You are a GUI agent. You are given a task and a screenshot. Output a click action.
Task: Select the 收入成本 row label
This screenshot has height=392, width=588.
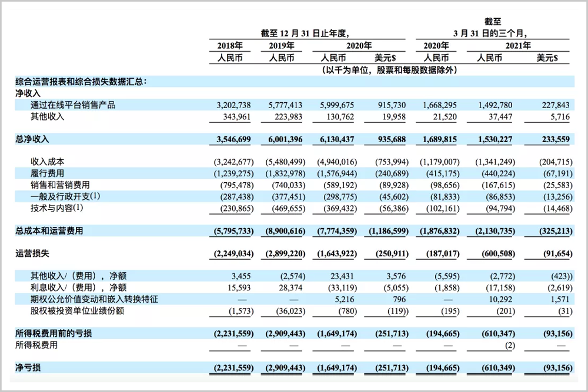click(x=47, y=162)
